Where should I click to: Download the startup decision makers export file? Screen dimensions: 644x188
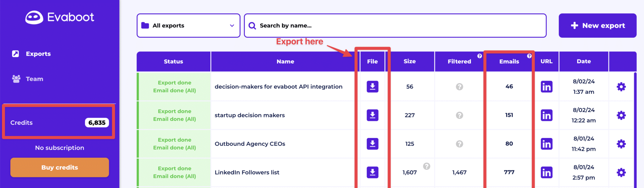[x=372, y=115]
